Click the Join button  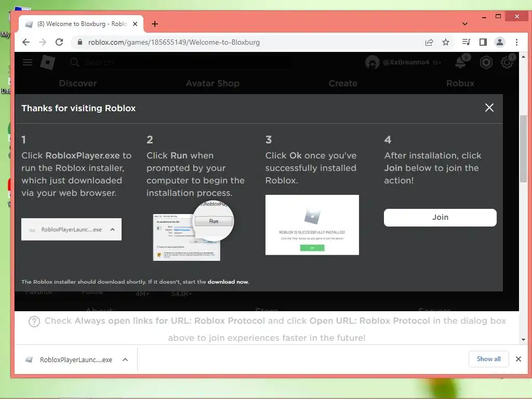[x=440, y=217]
